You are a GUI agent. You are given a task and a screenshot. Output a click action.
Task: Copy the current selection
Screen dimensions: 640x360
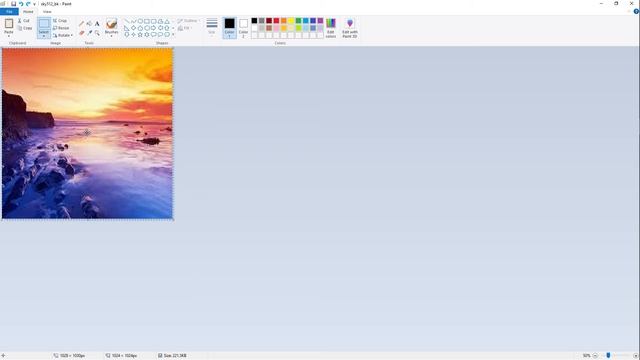25,28
